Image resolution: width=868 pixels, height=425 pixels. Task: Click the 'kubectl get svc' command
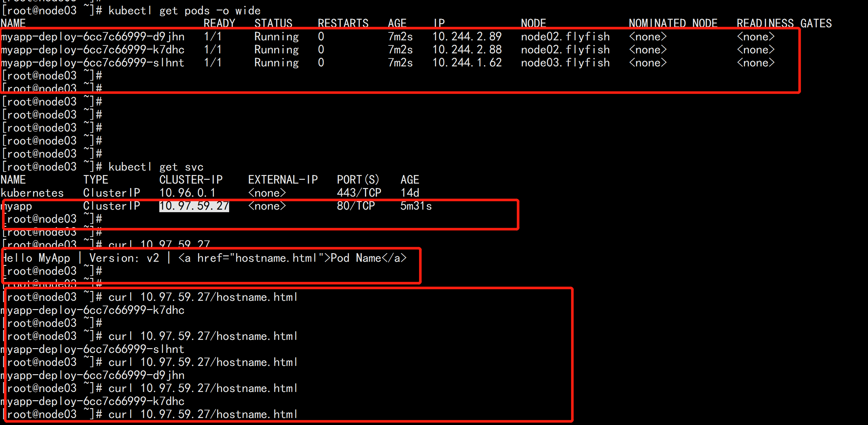click(x=156, y=167)
